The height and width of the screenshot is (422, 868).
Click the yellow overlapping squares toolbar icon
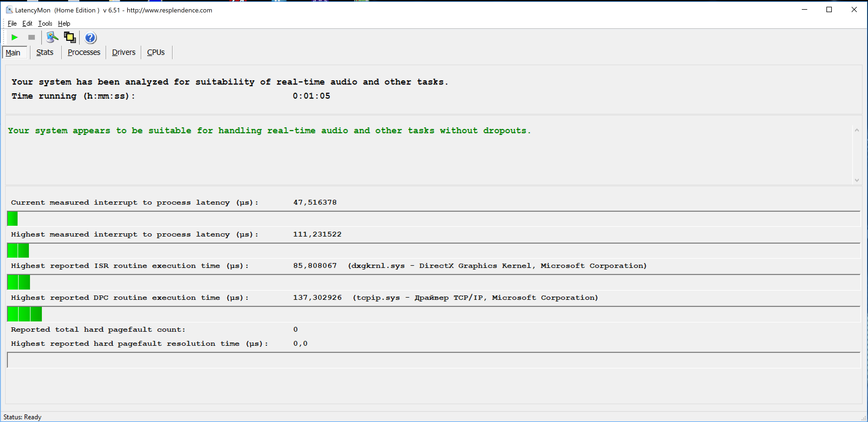pos(70,37)
